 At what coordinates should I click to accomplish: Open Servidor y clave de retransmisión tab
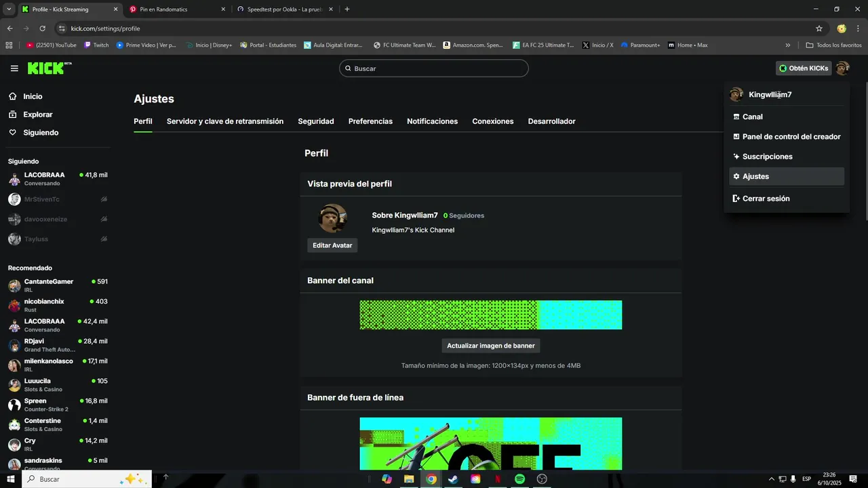click(225, 121)
